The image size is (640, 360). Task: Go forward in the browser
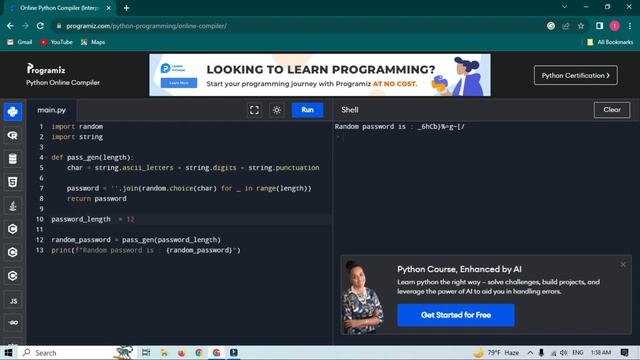point(25,26)
